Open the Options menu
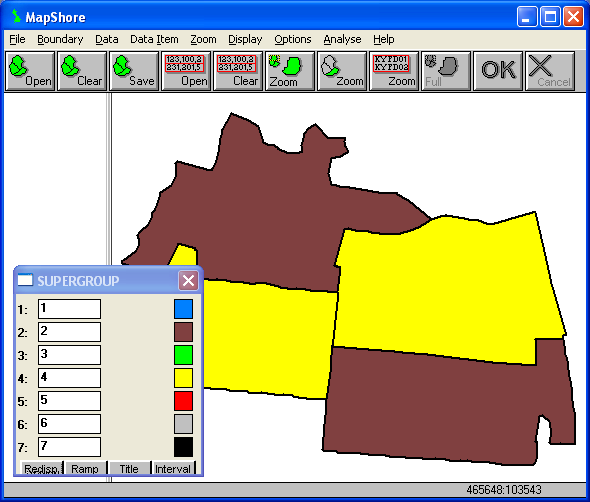The width and height of the screenshot is (590, 502). tap(293, 39)
